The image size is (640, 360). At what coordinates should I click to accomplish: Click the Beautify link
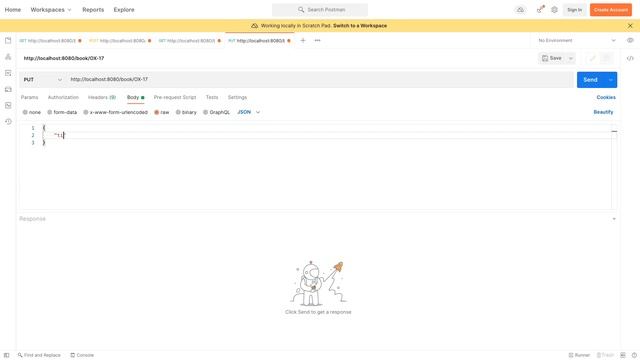(x=603, y=112)
